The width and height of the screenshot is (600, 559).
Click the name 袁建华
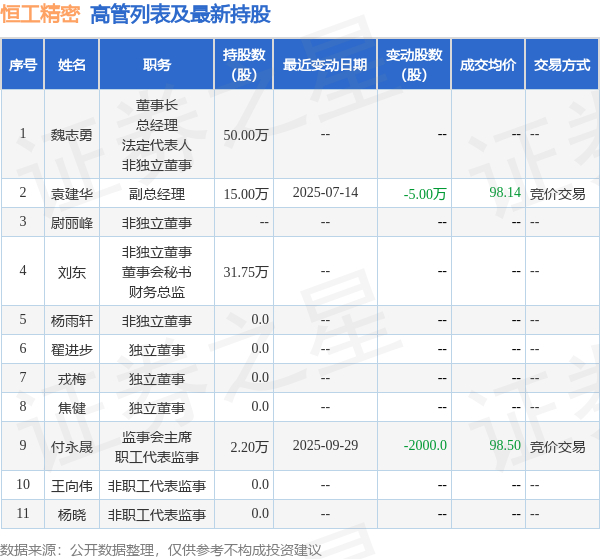[x=72, y=194]
